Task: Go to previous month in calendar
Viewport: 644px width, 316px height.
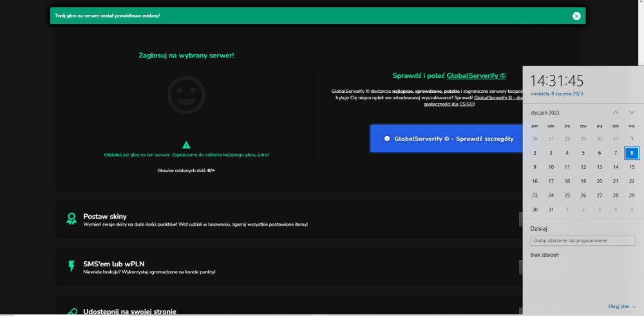Action: 615,112
